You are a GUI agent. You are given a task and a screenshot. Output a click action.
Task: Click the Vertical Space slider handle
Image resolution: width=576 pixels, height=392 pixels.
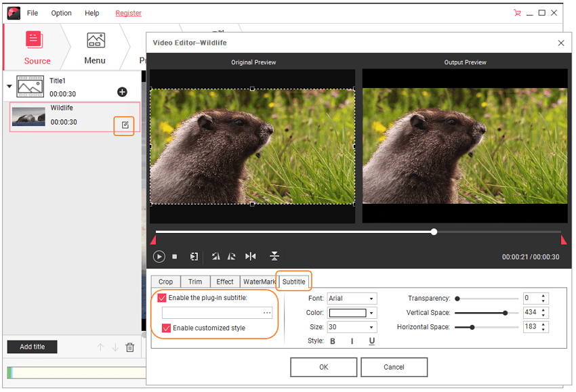click(506, 313)
